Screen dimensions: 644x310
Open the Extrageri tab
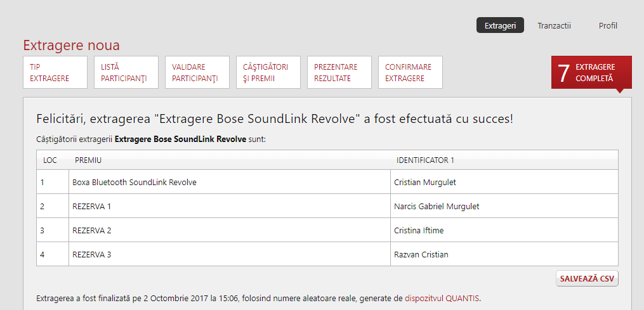pyautogui.click(x=500, y=26)
